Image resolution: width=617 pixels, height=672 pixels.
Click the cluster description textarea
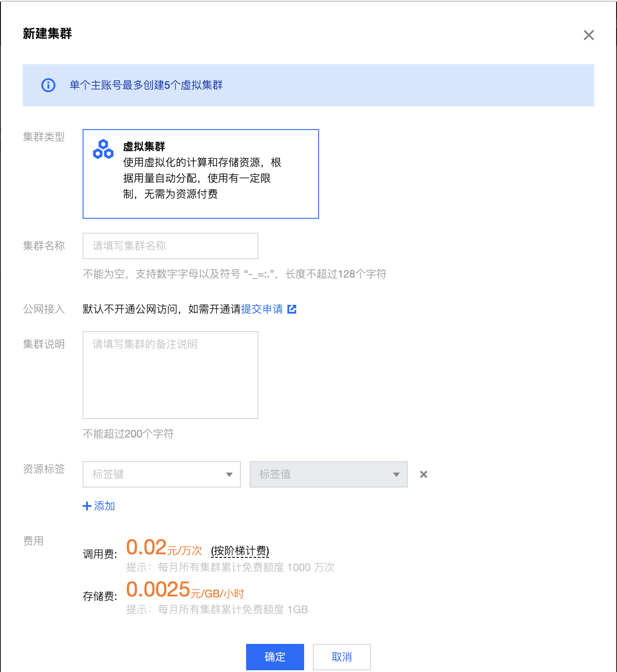point(170,375)
